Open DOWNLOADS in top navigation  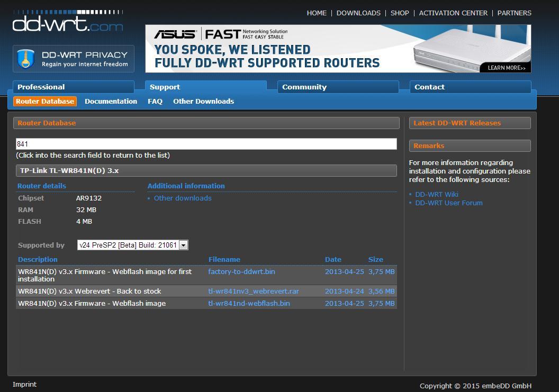(358, 13)
